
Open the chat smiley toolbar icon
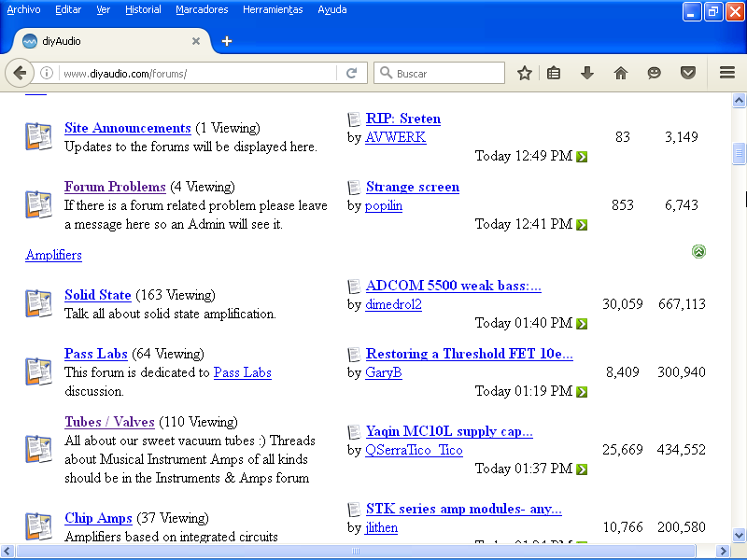coord(655,74)
